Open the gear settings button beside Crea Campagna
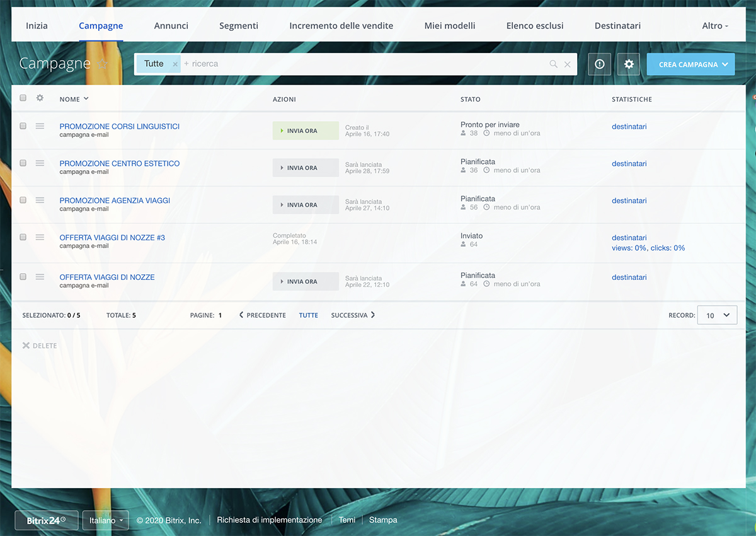This screenshot has width=756, height=536. 629,64
